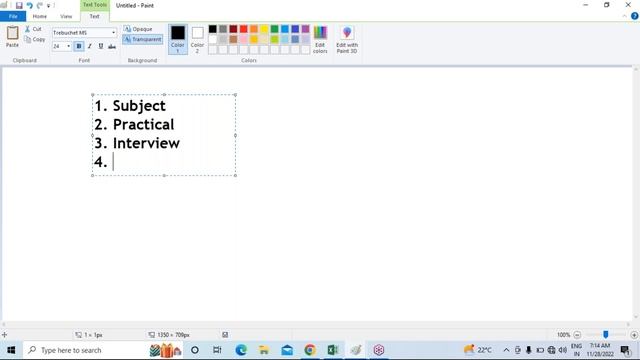The image size is (640, 360).
Task: Save the drawing from quick access toolbar
Action: [x=19, y=5]
